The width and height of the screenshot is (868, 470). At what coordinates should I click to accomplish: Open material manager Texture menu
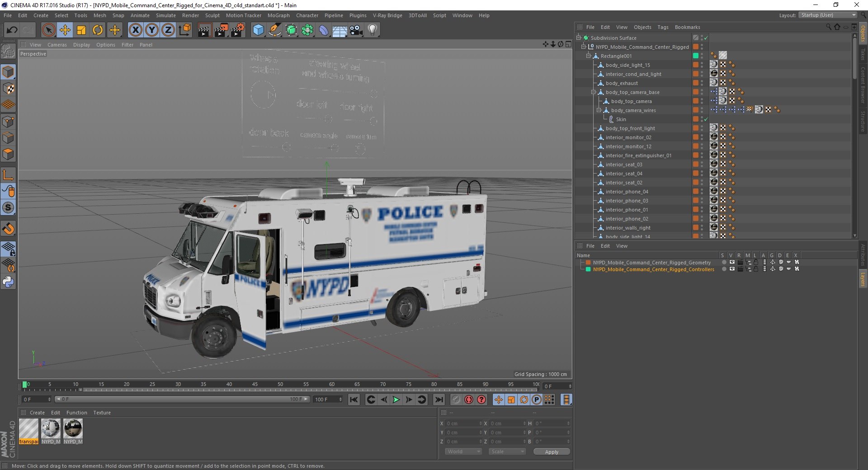point(102,413)
